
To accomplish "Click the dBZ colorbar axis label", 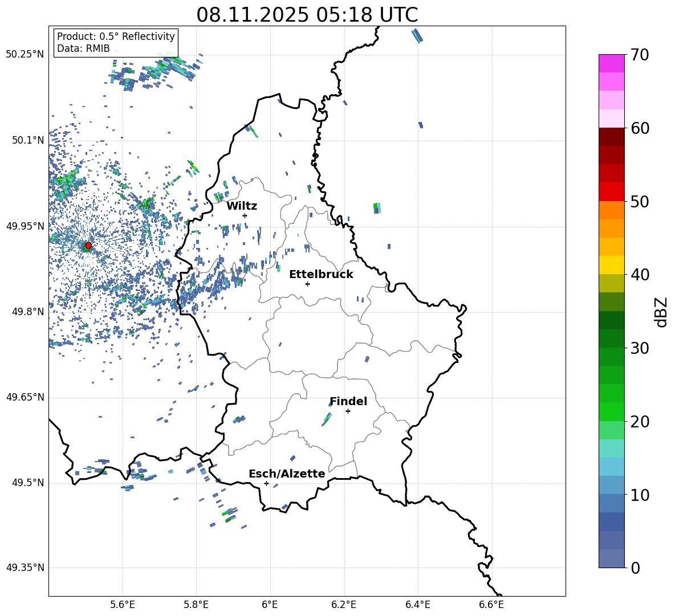I will [662, 312].
